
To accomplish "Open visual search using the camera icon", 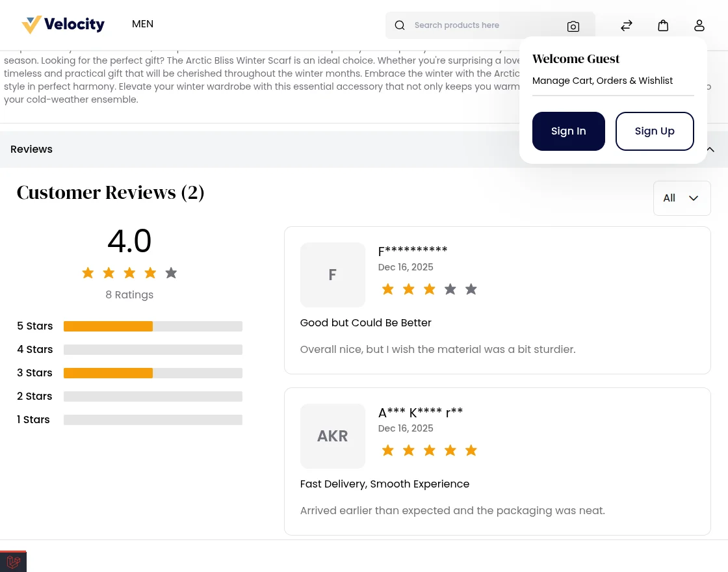I will tap(573, 26).
